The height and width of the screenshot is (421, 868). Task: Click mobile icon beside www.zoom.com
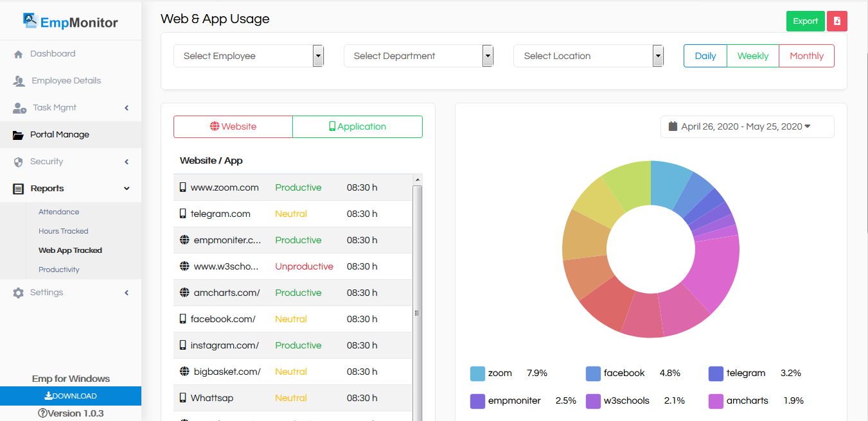tap(182, 187)
